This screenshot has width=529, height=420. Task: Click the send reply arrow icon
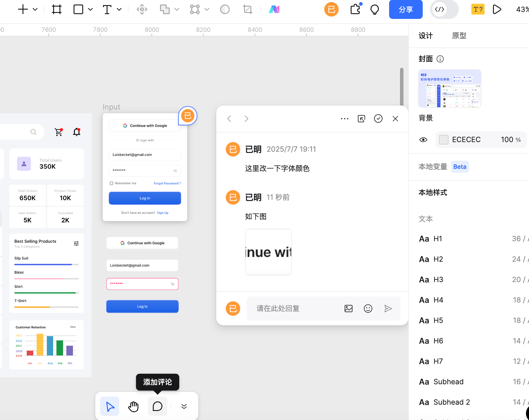click(x=388, y=309)
